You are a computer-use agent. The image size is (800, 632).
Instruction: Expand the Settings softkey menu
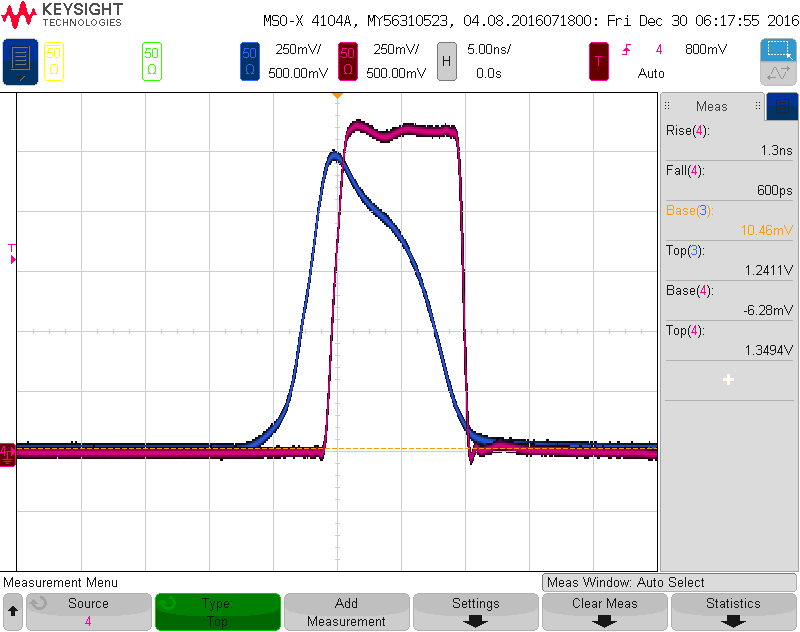[476, 611]
